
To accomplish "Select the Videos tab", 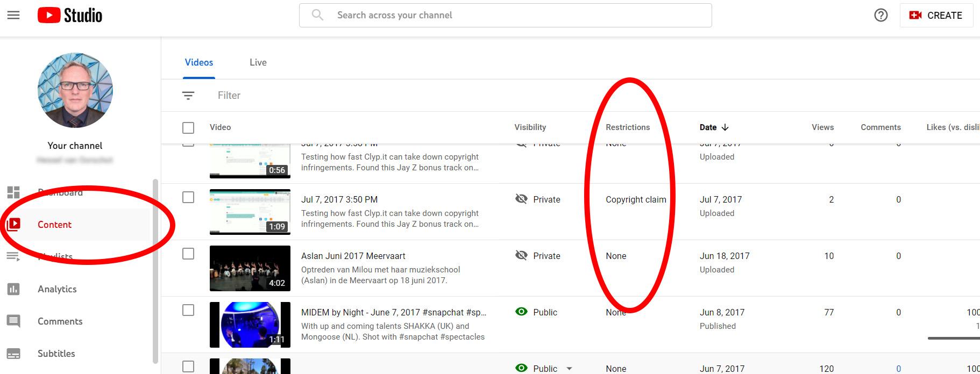I will [199, 62].
